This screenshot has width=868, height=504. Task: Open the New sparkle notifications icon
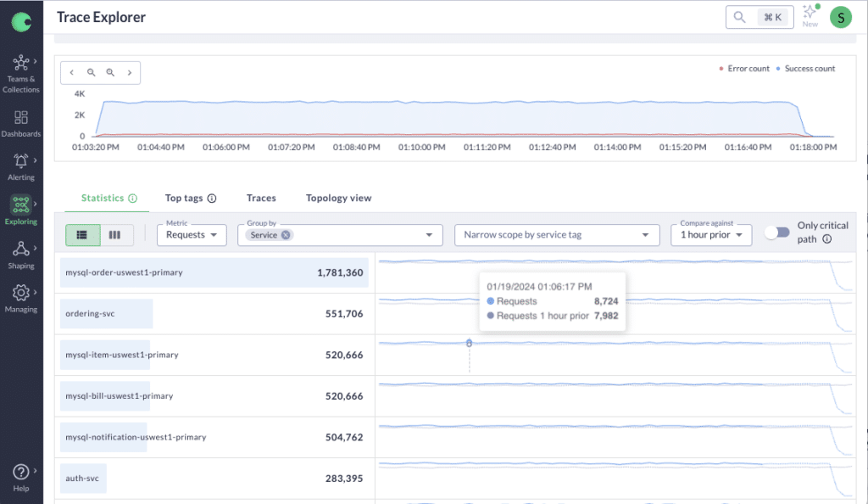pos(810,13)
